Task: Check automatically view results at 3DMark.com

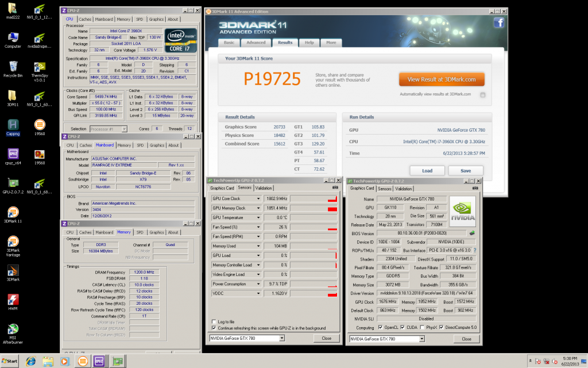Action: click(x=482, y=94)
